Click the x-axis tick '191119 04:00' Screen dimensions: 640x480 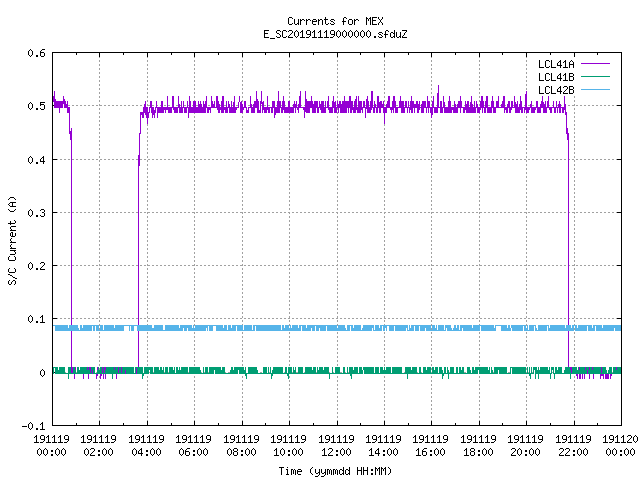point(147,446)
